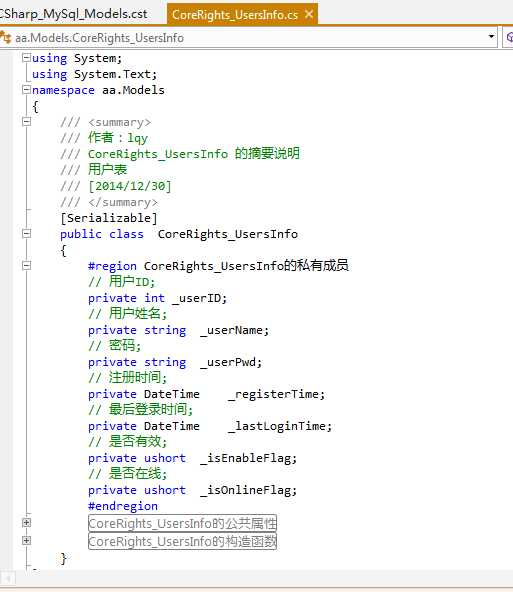Click the // 用户姓名 comment
This screenshot has height=592, width=513.
pos(127,314)
